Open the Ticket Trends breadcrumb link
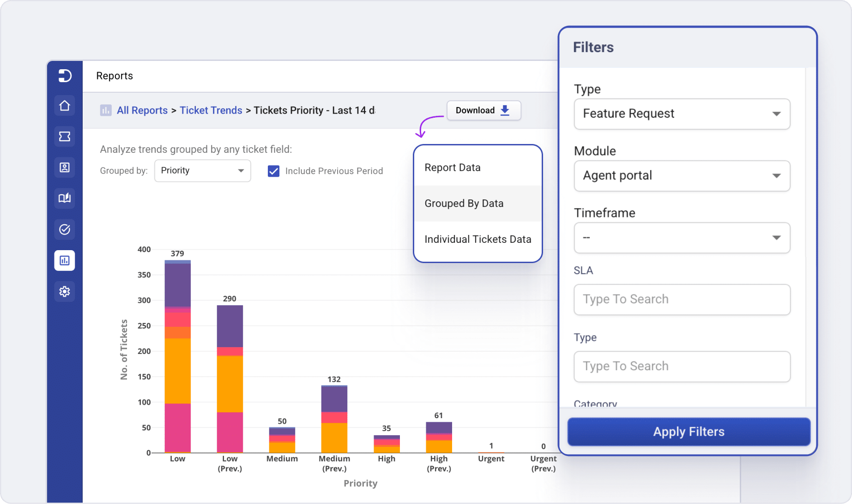Viewport: 852px width, 504px height. pos(211,110)
